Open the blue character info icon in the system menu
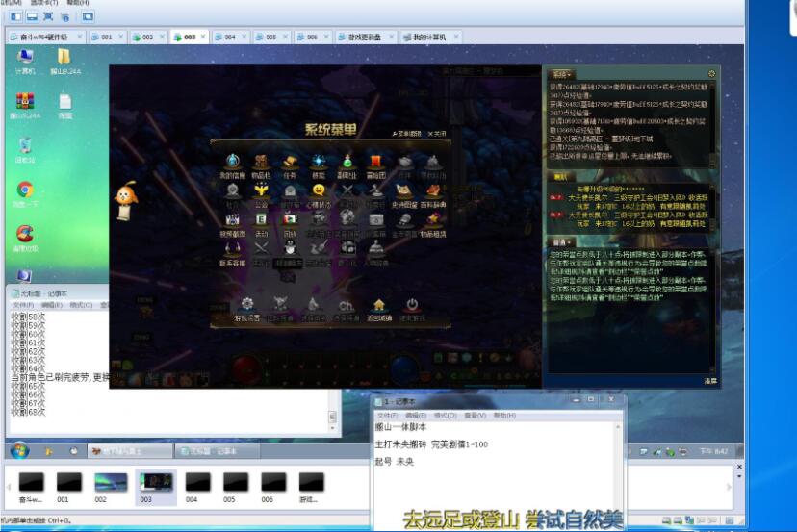 232,163
